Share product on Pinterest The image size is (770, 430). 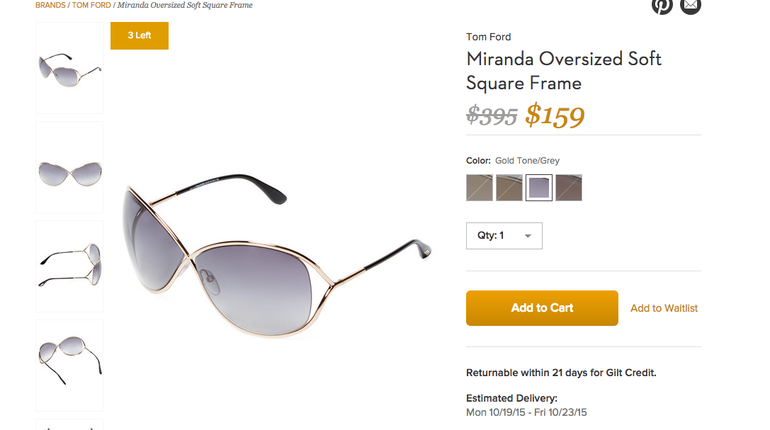pos(662,6)
